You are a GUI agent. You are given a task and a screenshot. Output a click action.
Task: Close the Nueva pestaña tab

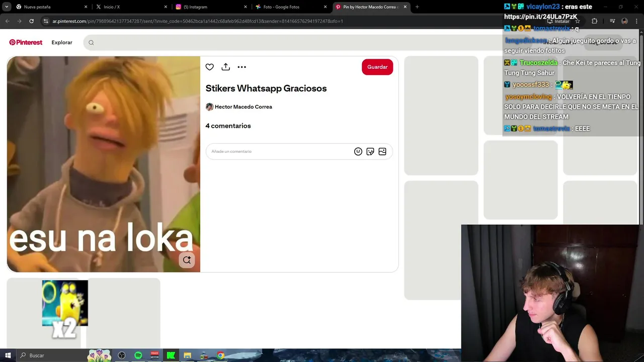tap(86, 7)
